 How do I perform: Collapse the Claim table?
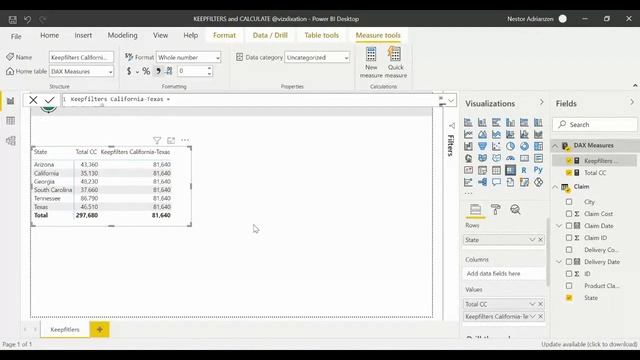pos(555,187)
